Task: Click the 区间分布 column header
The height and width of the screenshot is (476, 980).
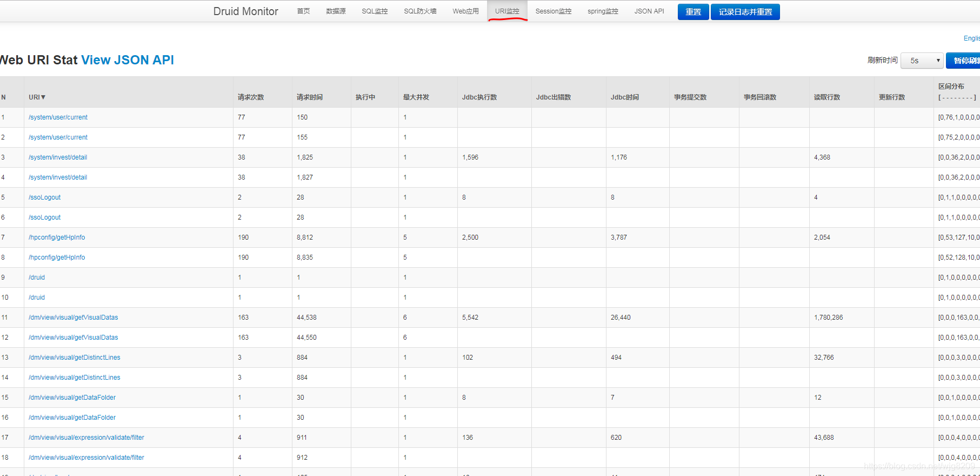Action: click(951, 87)
